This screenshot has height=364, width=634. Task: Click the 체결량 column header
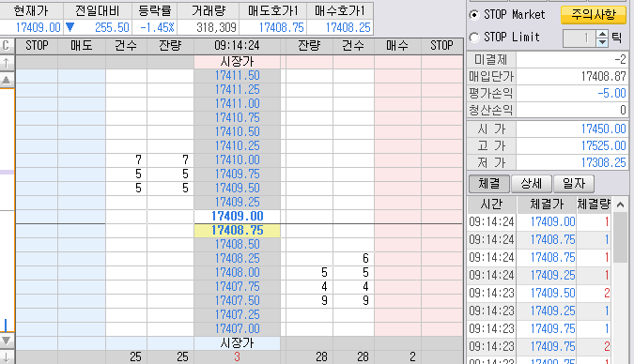point(594,205)
